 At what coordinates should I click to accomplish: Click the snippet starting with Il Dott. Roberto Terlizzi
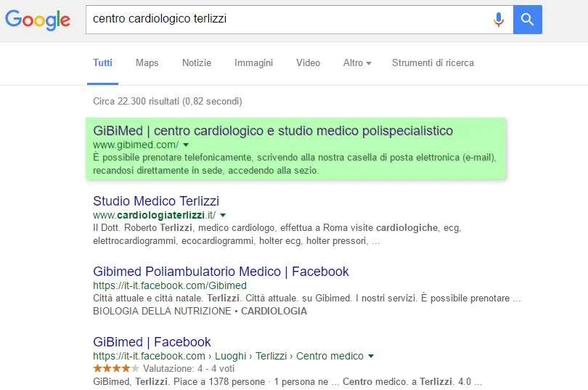pyautogui.click(x=277, y=235)
